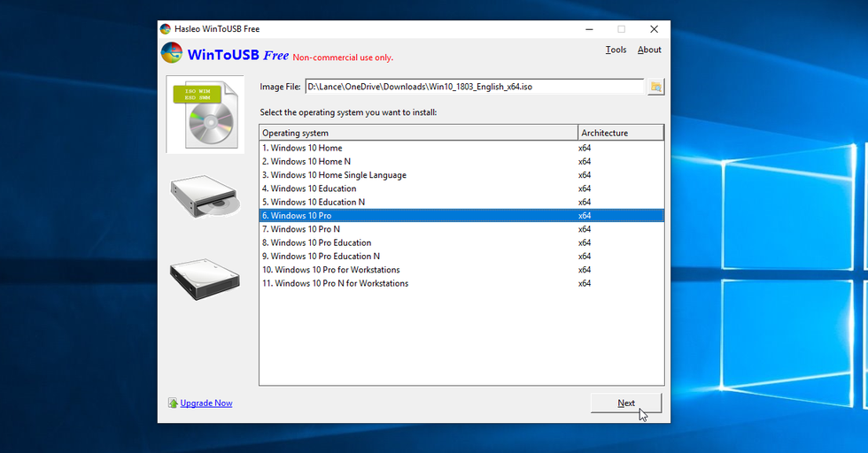Click inside the Image File path field
868x453 pixels.
pyautogui.click(x=474, y=87)
